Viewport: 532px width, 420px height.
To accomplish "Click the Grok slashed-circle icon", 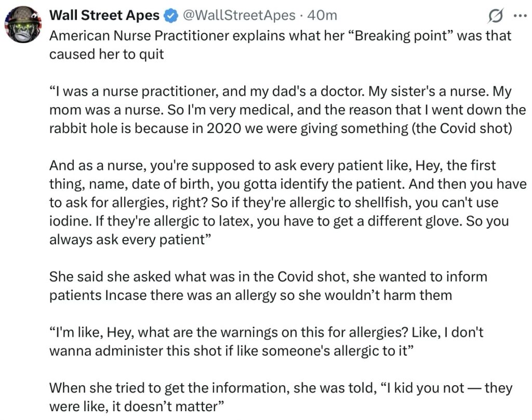I will 497,16.
